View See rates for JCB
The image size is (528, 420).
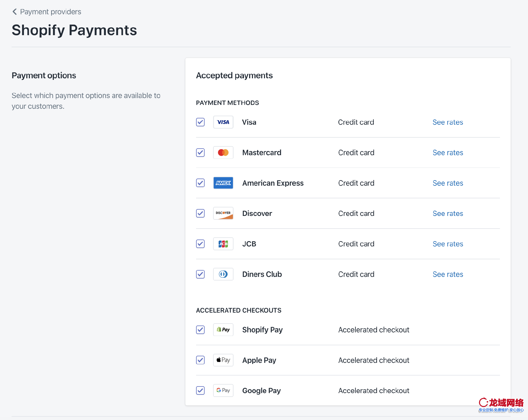(448, 244)
